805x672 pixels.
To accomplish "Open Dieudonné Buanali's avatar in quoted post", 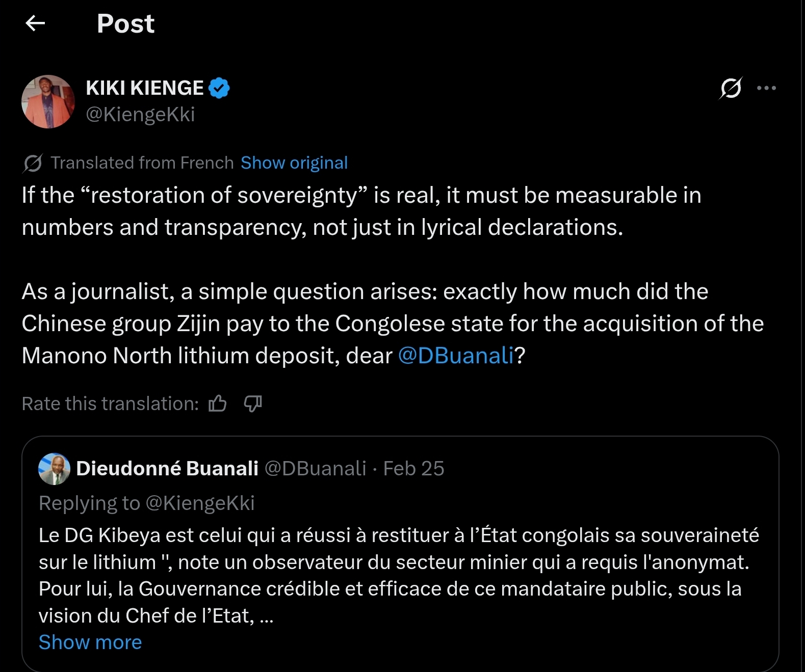I will click(54, 468).
